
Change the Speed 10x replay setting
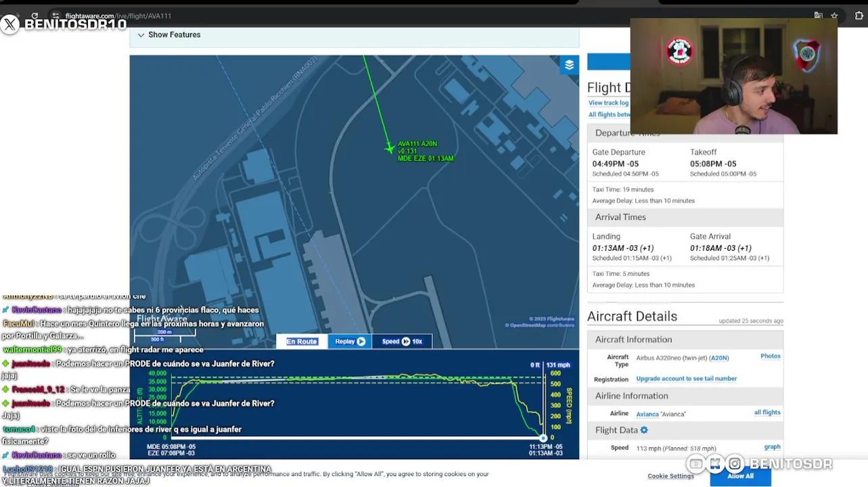point(402,342)
